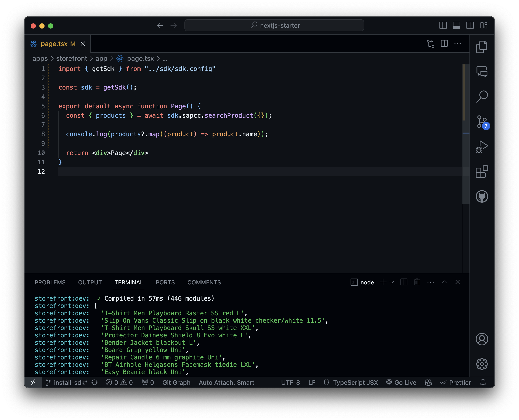This screenshot has height=420, width=519.
Task: Open the Manage gear icon
Action: [x=482, y=364]
